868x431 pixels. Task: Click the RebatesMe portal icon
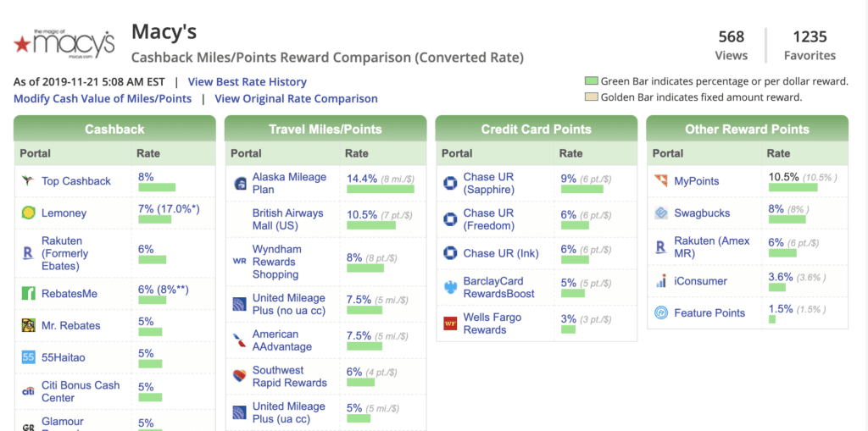pos(28,294)
